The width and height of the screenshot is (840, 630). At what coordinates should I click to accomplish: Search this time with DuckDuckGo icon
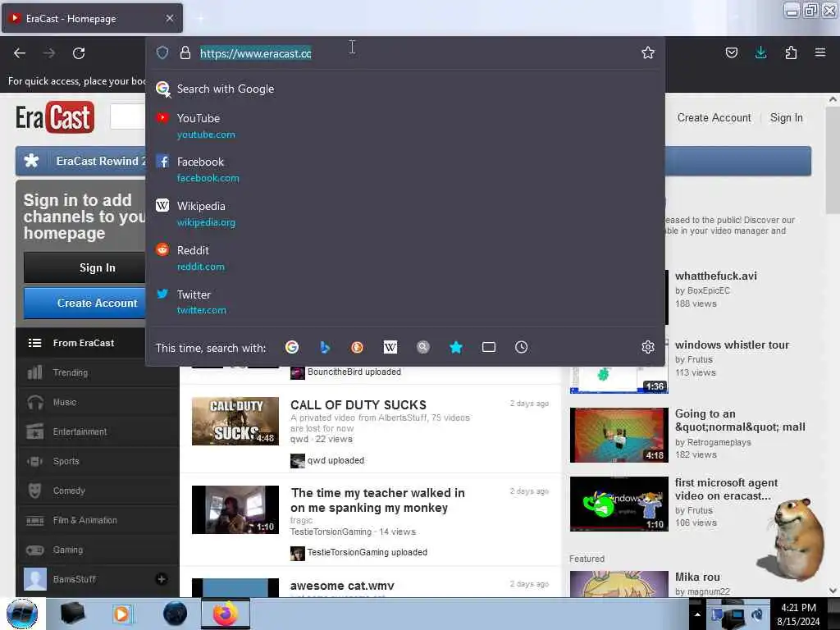(x=357, y=347)
